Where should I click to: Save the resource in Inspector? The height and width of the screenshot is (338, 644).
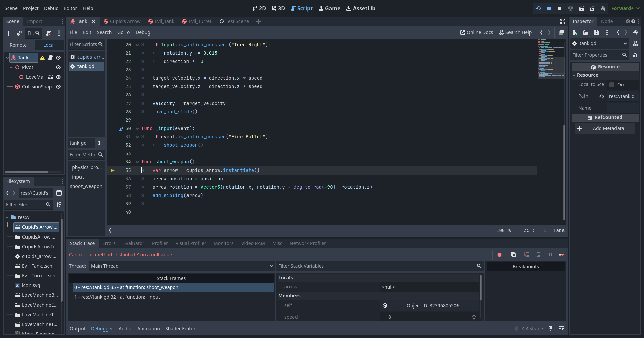click(596, 32)
